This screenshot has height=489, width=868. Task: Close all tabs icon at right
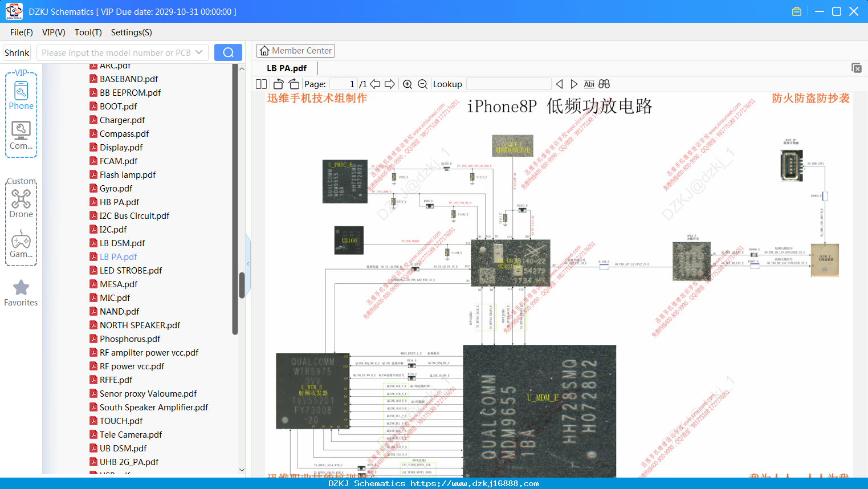click(x=857, y=68)
